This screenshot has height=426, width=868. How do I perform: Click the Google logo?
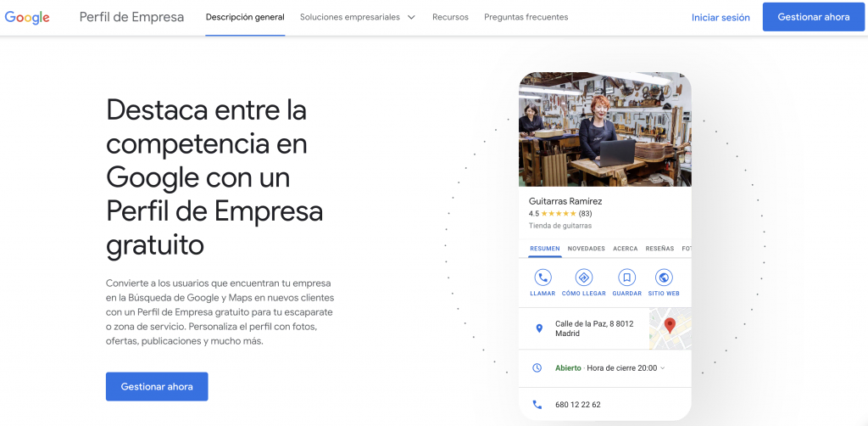[27, 17]
